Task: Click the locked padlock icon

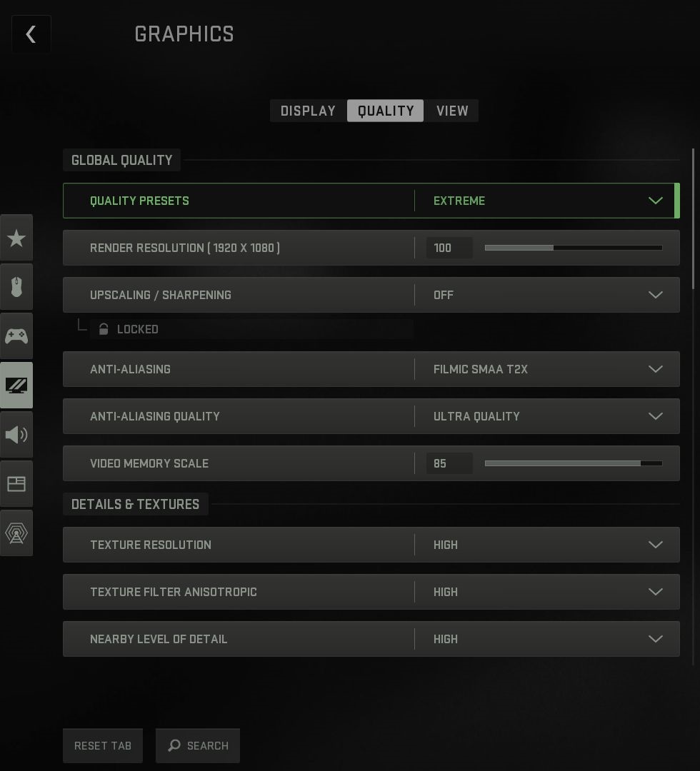Action: [104, 329]
